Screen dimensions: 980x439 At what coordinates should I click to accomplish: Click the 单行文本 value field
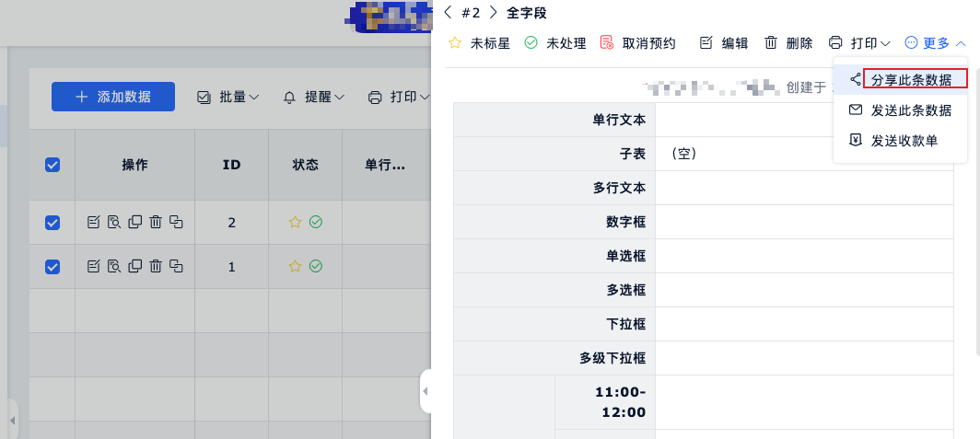point(803,120)
